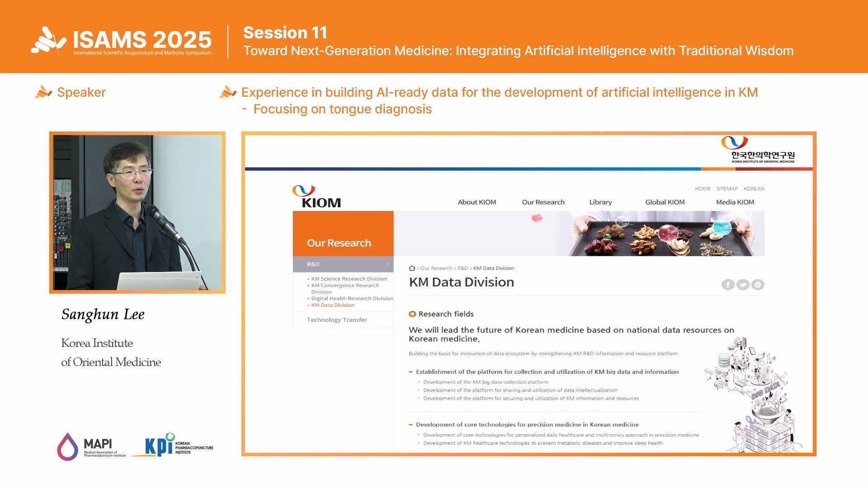Open the About KIOM menu
The image size is (868, 488).
click(476, 202)
